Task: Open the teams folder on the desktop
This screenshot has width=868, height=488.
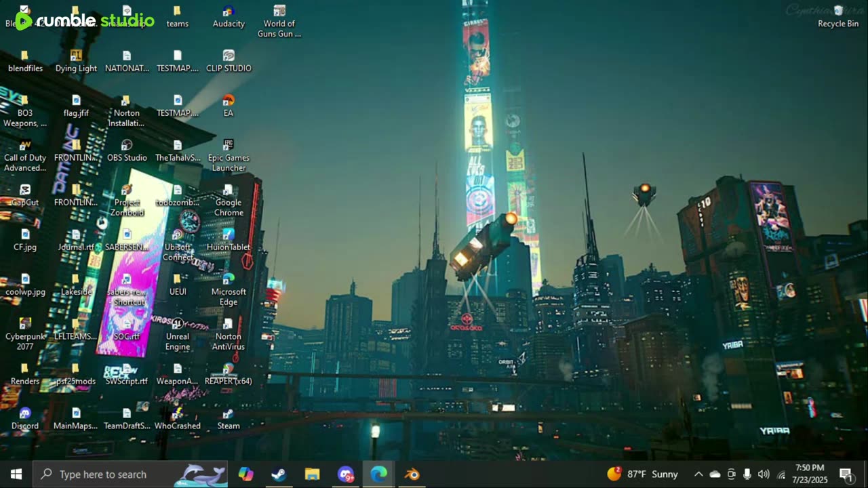Action: click(177, 16)
